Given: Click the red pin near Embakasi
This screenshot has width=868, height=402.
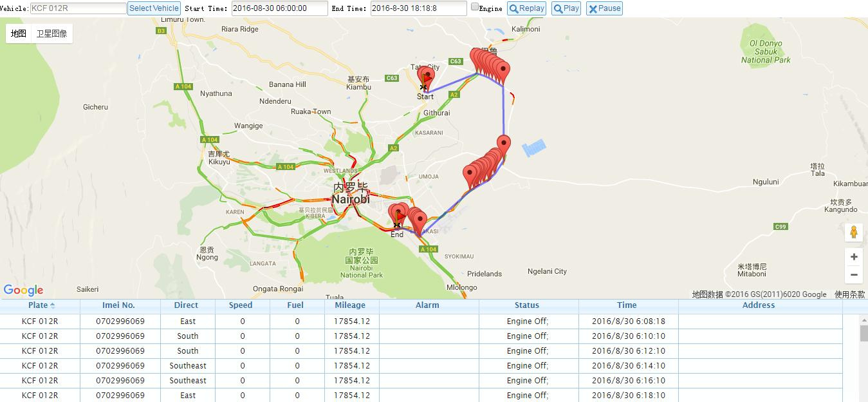Looking at the screenshot, I should pos(420,222).
